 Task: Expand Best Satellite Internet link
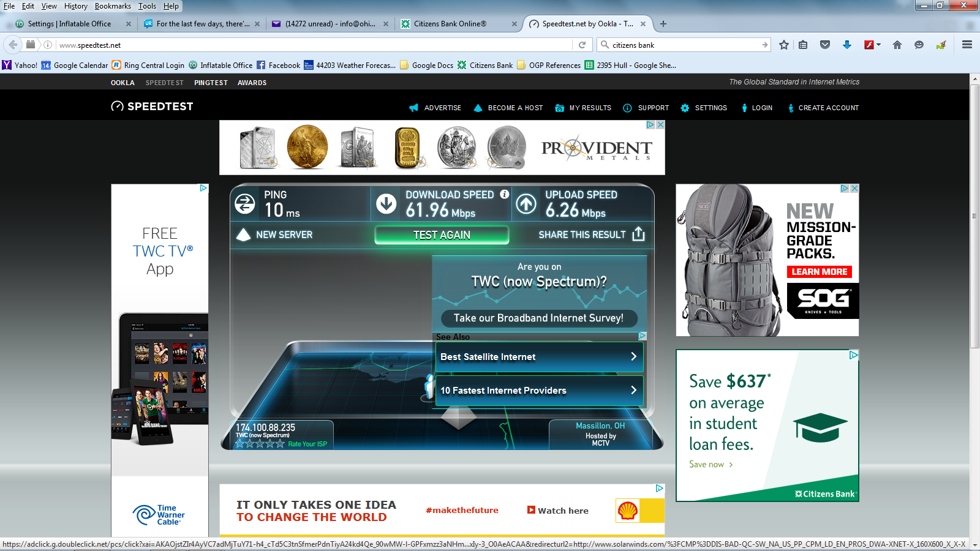coord(539,357)
